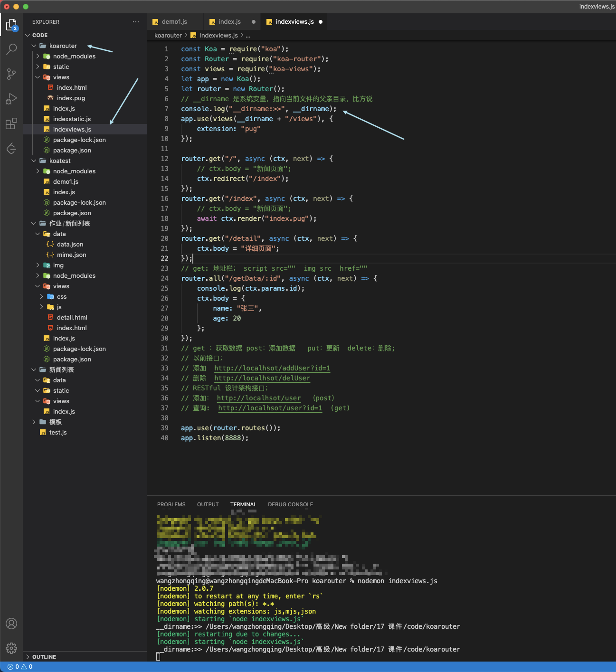
Task: Click the sixth activity bar icon below Extensions
Action: click(11, 148)
